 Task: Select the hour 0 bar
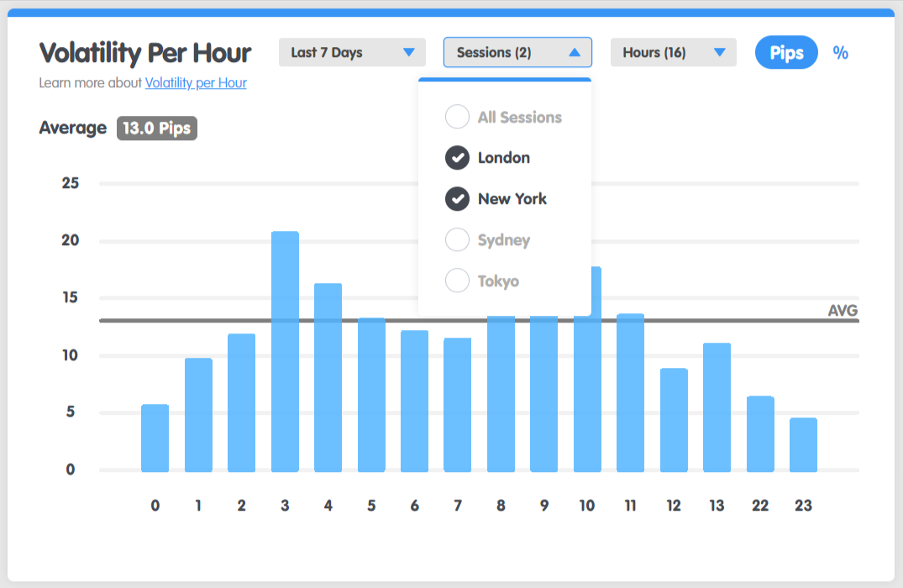click(x=155, y=438)
